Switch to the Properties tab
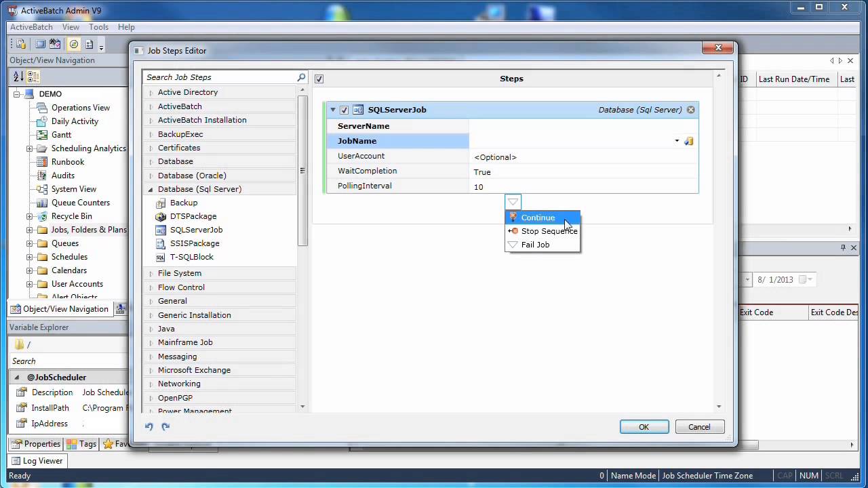 point(36,444)
